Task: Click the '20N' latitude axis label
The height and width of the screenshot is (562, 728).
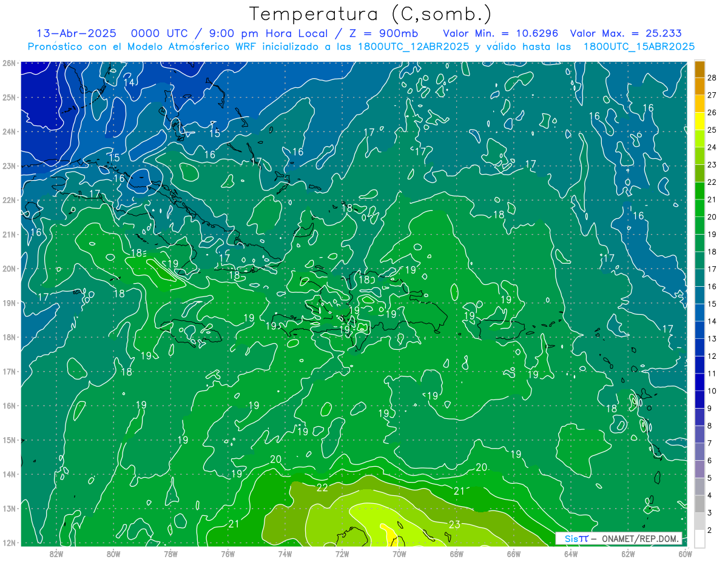Action: coord(9,269)
